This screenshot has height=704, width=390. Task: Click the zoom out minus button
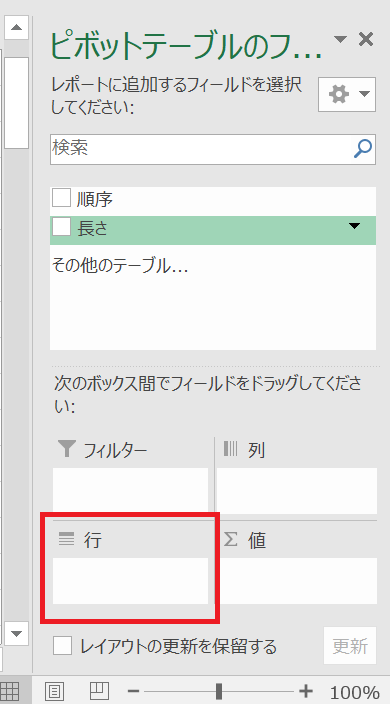(x=134, y=691)
